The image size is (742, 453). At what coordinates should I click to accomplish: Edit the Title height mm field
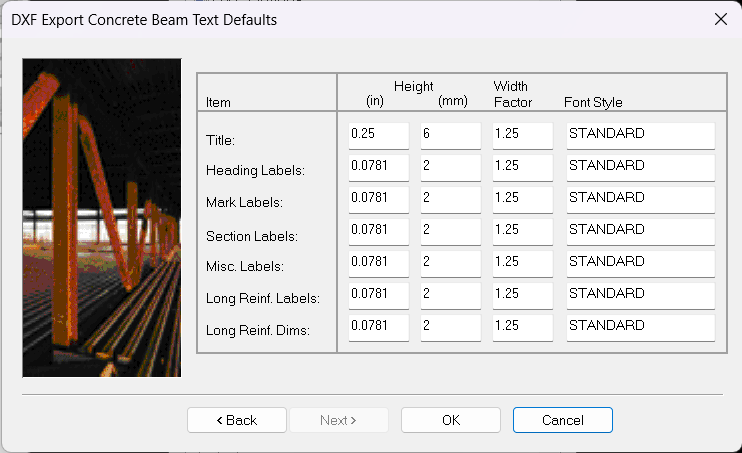(x=450, y=134)
